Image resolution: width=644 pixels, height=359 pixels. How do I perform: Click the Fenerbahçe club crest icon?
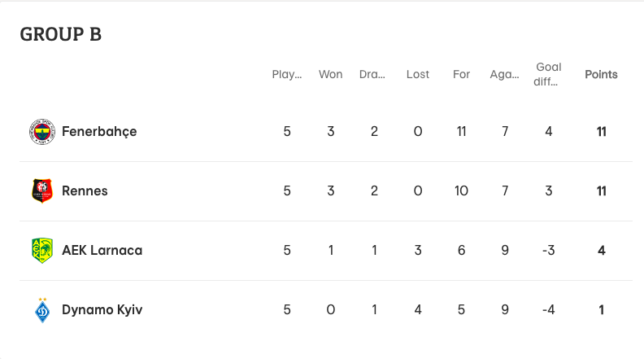pos(41,132)
